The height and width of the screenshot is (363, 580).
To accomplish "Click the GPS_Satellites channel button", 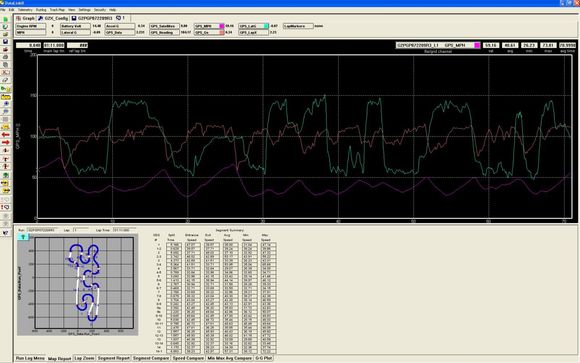I will click(x=164, y=26).
